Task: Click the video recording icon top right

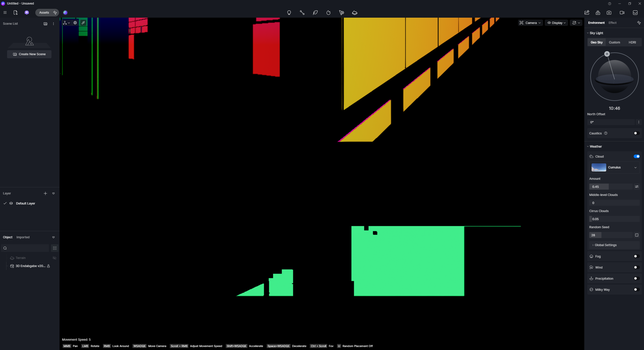Action: click(x=622, y=13)
